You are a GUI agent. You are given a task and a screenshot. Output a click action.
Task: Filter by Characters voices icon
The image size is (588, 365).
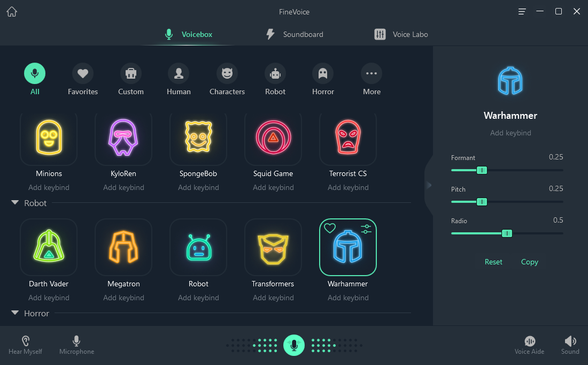227,73
